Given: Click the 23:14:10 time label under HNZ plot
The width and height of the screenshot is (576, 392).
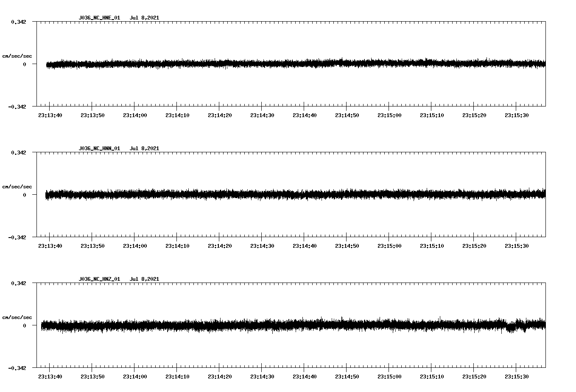Looking at the screenshot, I should (x=177, y=377).
